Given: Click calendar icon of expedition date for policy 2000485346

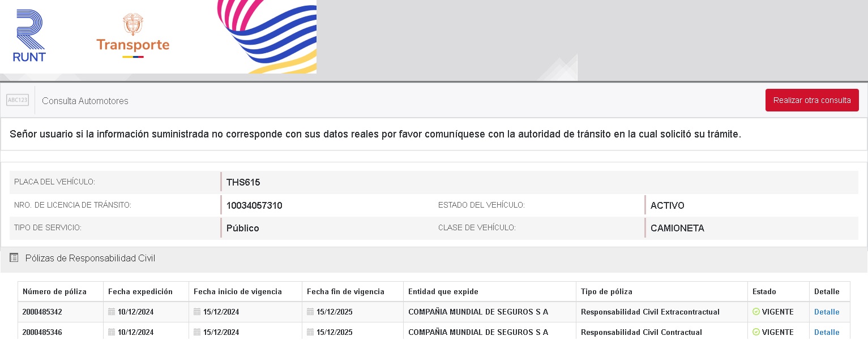Looking at the screenshot, I should [x=112, y=332].
